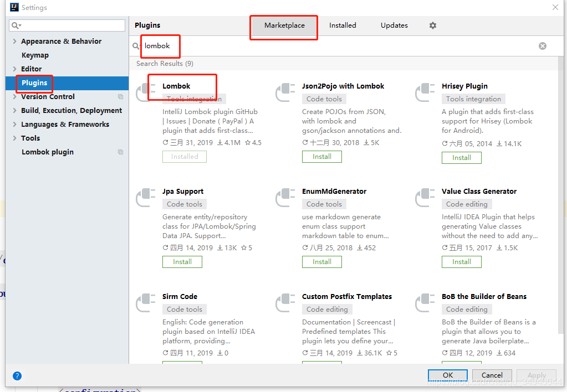Install the Value Class Generator plugin
Viewport: 567px width, 392px height.
click(x=461, y=261)
